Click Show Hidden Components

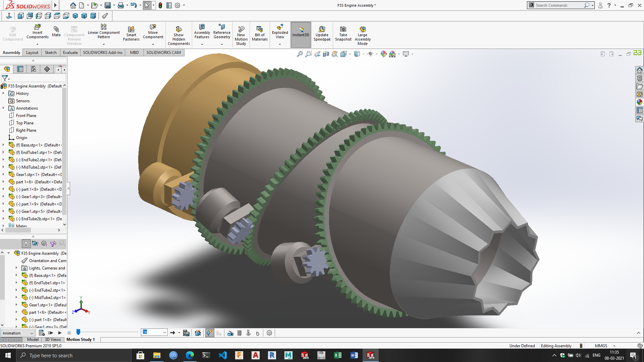pyautogui.click(x=179, y=35)
